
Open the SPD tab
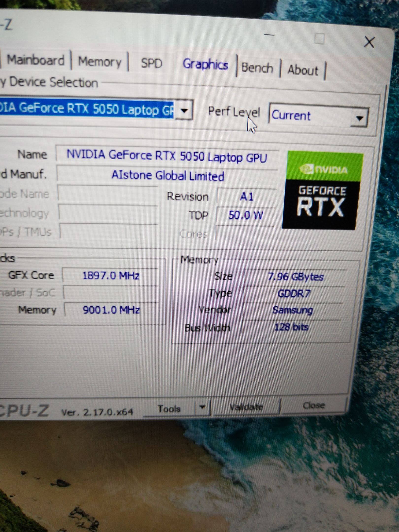[x=151, y=63]
